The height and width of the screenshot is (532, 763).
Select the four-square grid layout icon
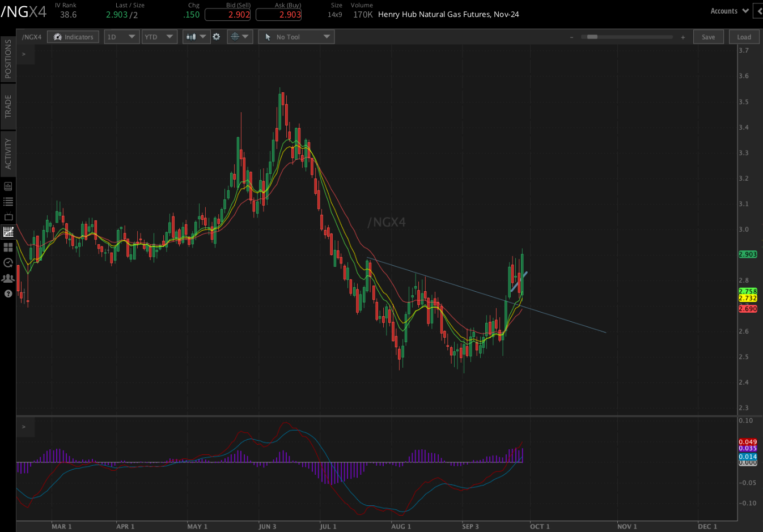[x=8, y=248]
